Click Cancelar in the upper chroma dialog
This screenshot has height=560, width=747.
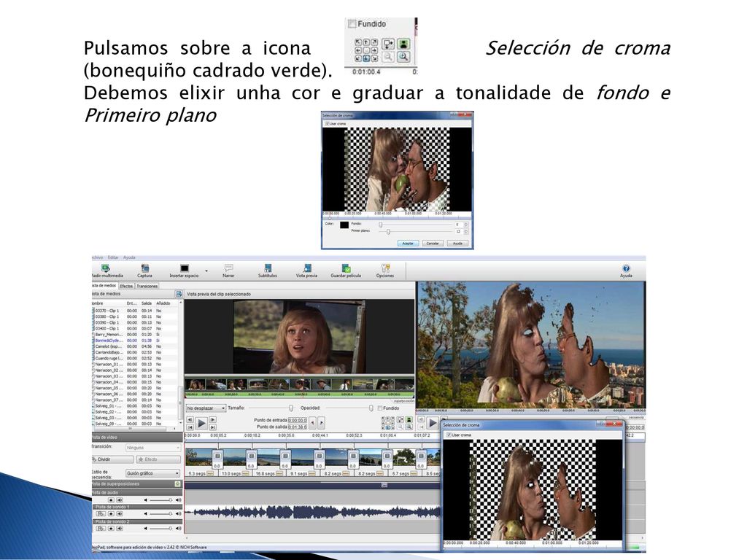432,244
